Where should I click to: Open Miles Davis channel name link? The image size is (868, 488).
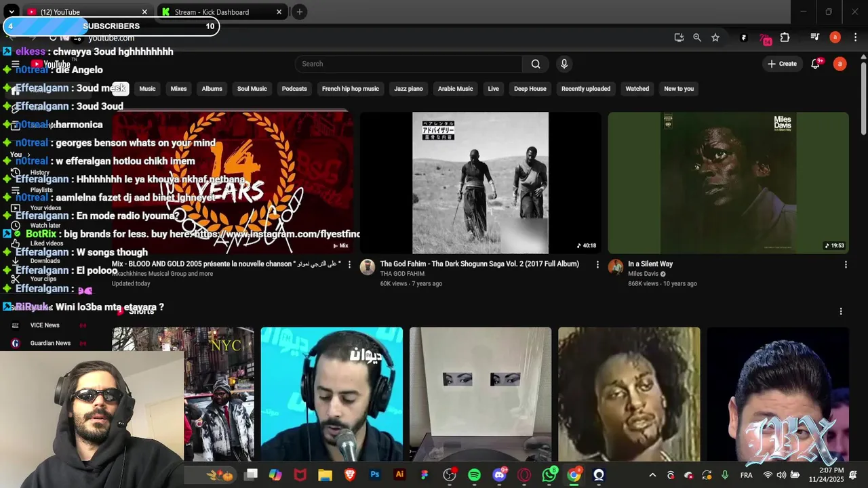tap(643, 274)
